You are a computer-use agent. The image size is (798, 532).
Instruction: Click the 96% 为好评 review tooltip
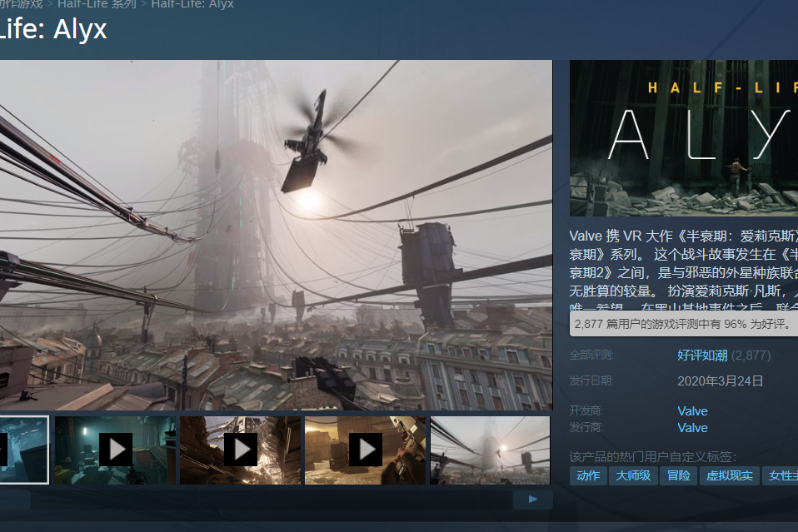[684, 324]
